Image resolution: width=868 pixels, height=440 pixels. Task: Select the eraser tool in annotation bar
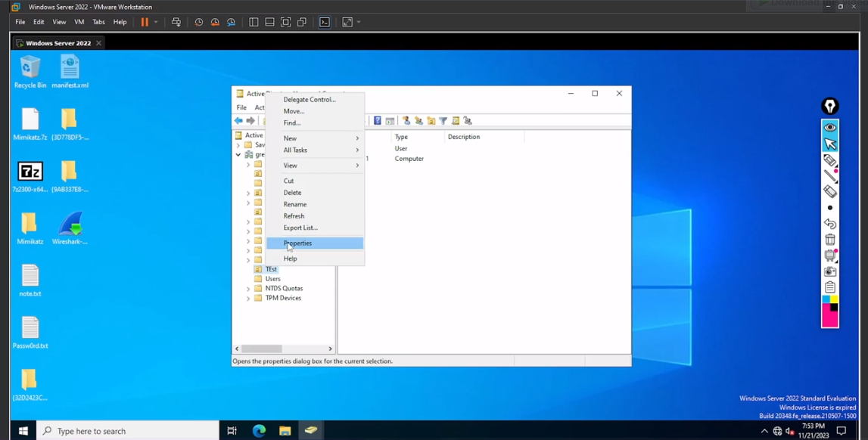830,191
